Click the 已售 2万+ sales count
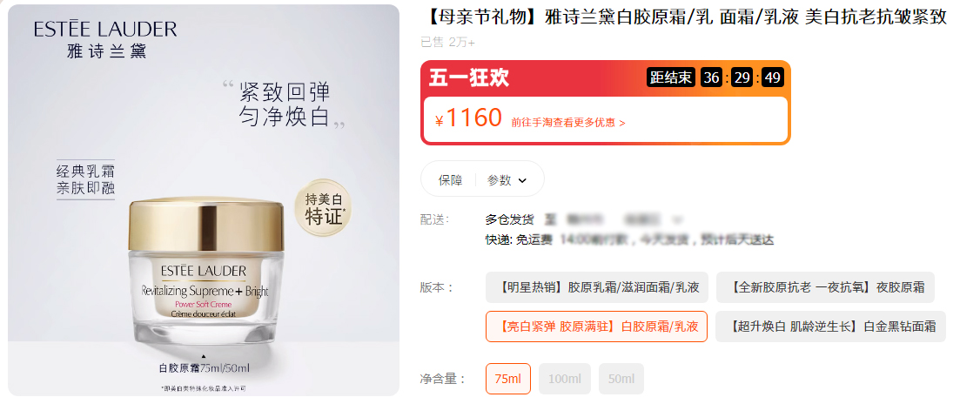Image resolution: width=980 pixels, height=404 pixels. click(x=447, y=42)
